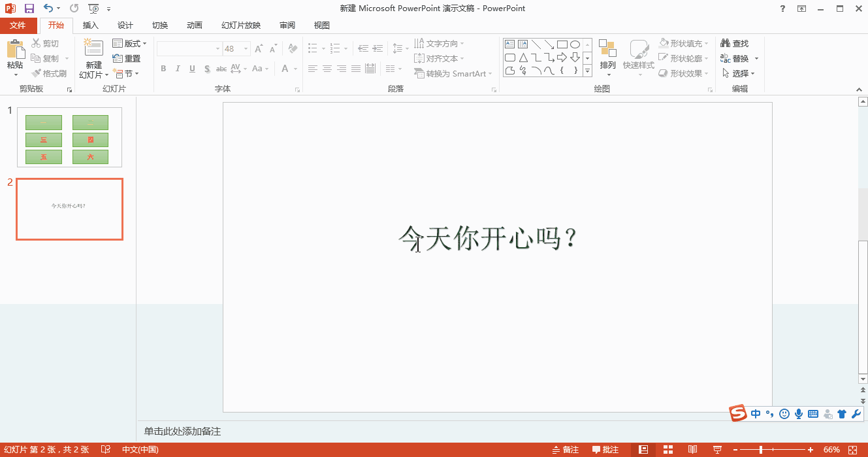
Task: Open the 文件 file tab
Action: (18, 25)
